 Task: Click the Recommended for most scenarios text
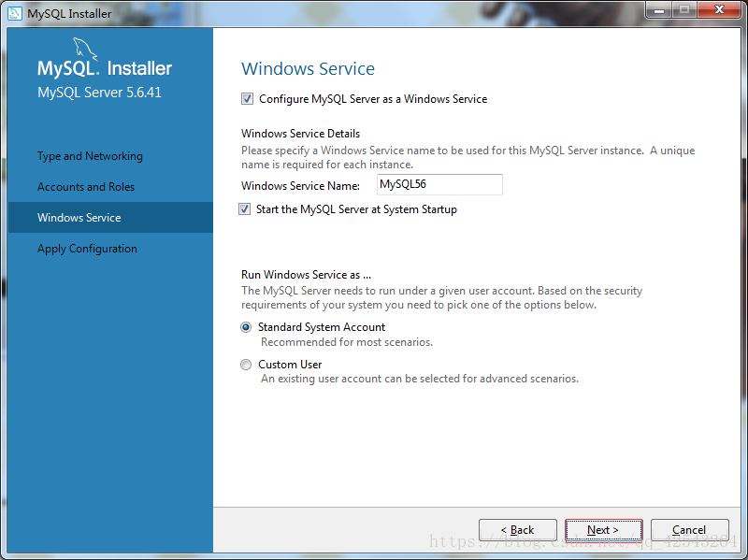click(347, 342)
